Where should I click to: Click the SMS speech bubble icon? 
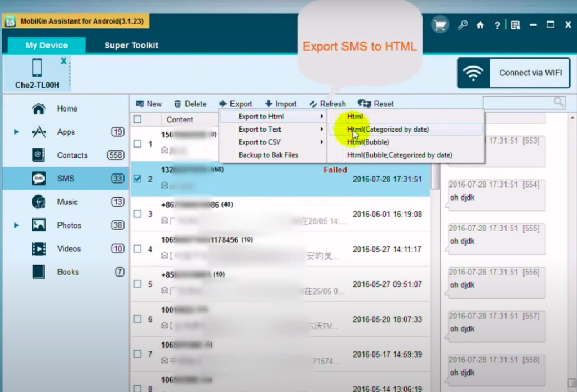coord(39,179)
